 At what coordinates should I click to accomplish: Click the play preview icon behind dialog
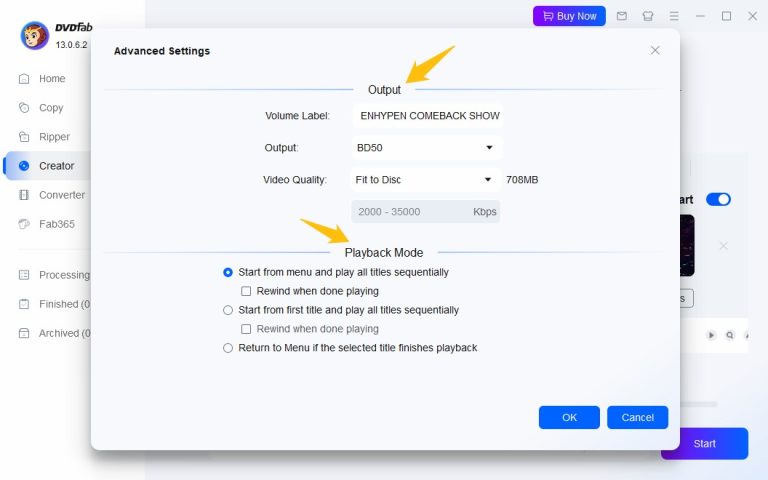coord(711,335)
